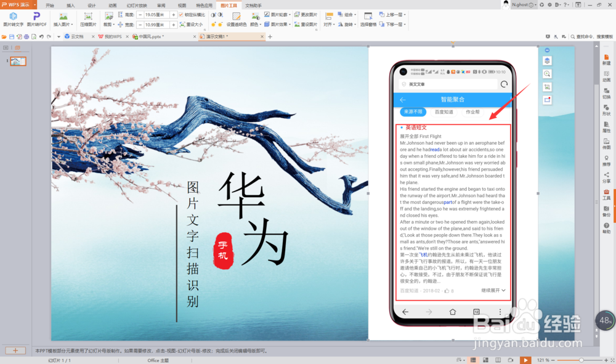The width and height of the screenshot is (616, 364).
Task: Click the 设置透明色 transparent color tool
Action: (237, 19)
